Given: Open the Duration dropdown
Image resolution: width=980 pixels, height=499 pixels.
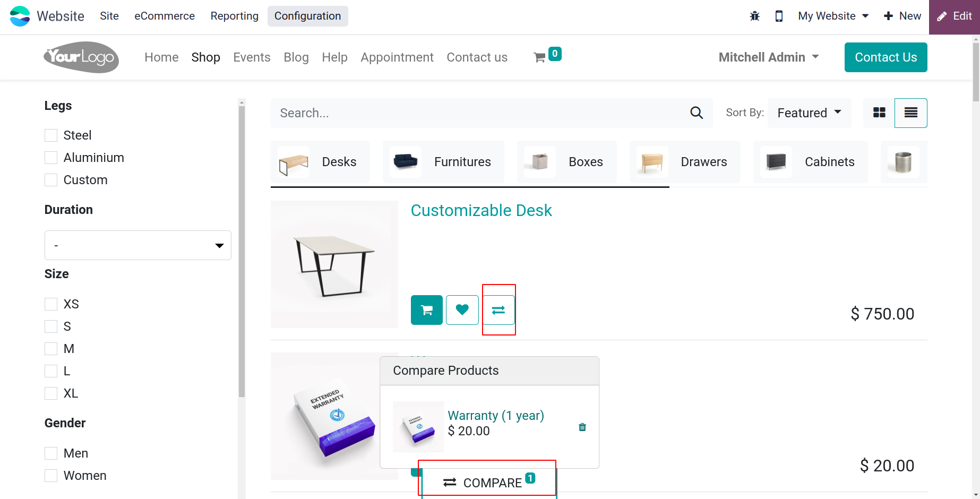Looking at the screenshot, I should (x=138, y=245).
